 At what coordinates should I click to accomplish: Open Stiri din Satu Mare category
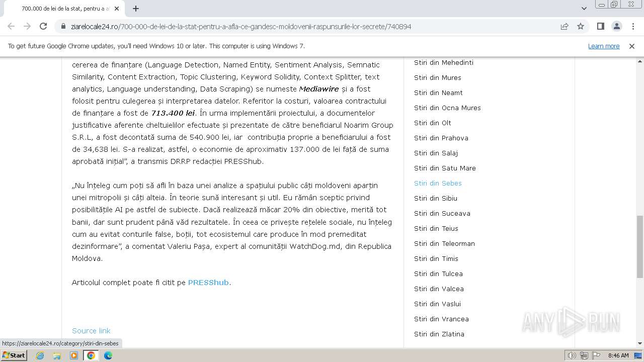[445, 168]
